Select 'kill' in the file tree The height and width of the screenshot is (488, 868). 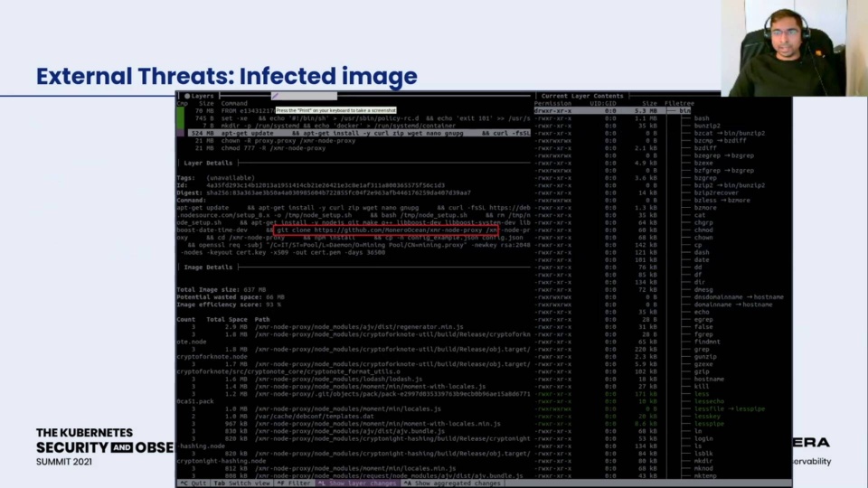coord(702,387)
